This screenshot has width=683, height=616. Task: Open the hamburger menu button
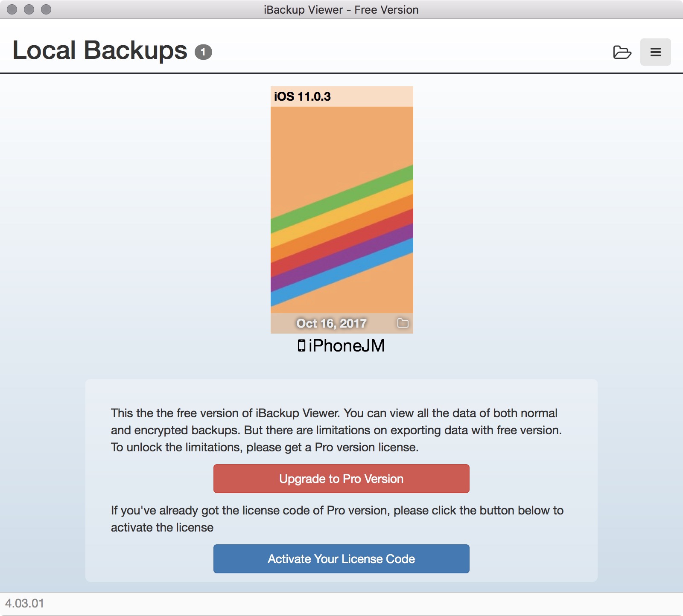[x=655, y=52]
